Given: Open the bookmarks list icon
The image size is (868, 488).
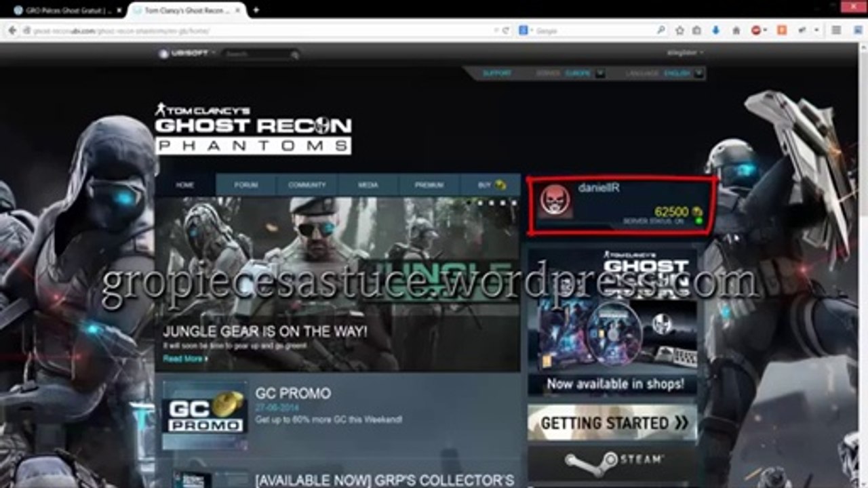Looking at the screenshot, I should (x=696, y=30).
